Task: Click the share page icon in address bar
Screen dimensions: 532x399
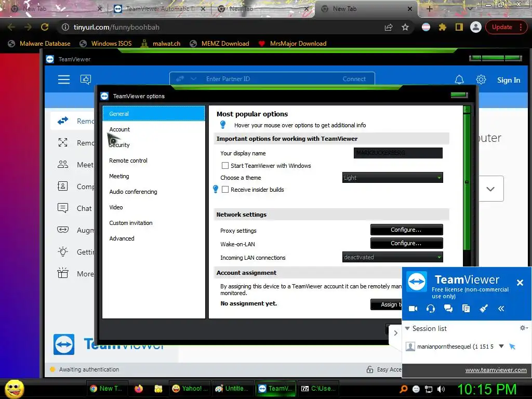Action: [x=389, y=27]
